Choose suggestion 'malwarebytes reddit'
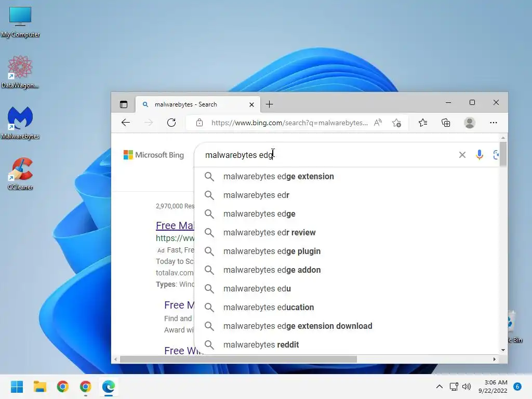 347,344
